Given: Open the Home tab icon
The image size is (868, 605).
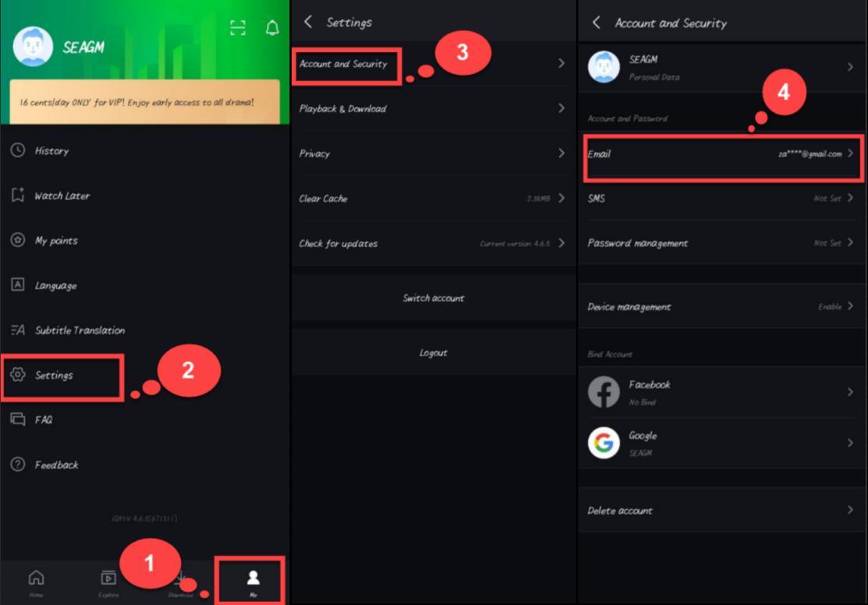Looking at the screenshot, I should [x=36, y=581].
